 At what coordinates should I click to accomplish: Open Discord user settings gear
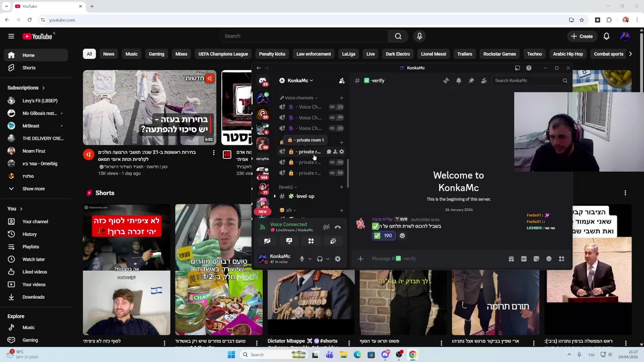tap(338, 259)
